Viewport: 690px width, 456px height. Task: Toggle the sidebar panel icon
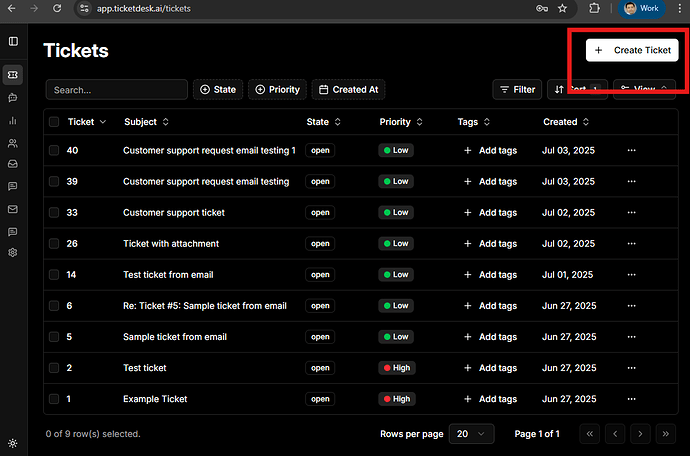(13, 41)
